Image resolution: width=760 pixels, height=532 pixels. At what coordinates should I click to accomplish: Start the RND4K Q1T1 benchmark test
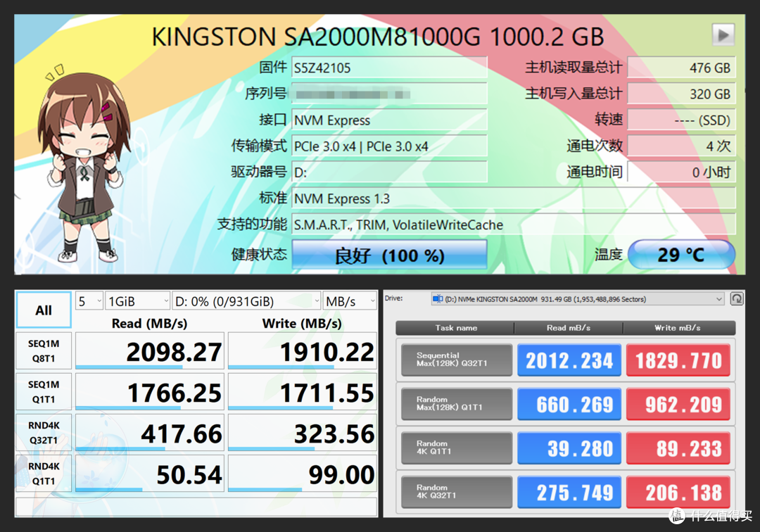43,473
